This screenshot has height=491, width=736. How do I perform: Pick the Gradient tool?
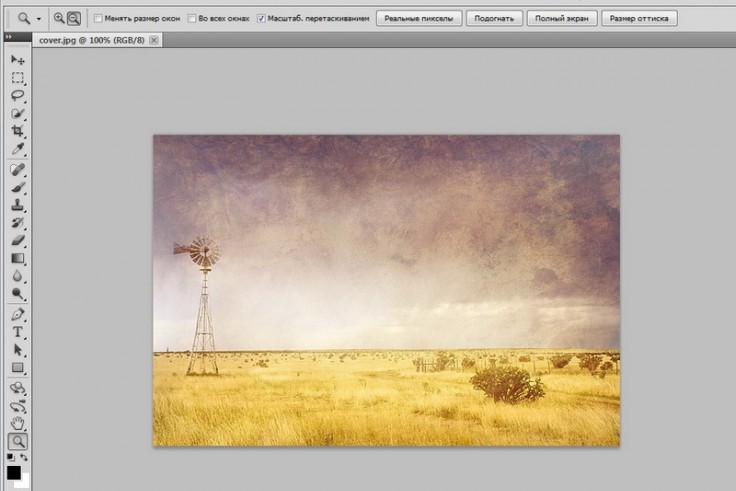[18, 258]
